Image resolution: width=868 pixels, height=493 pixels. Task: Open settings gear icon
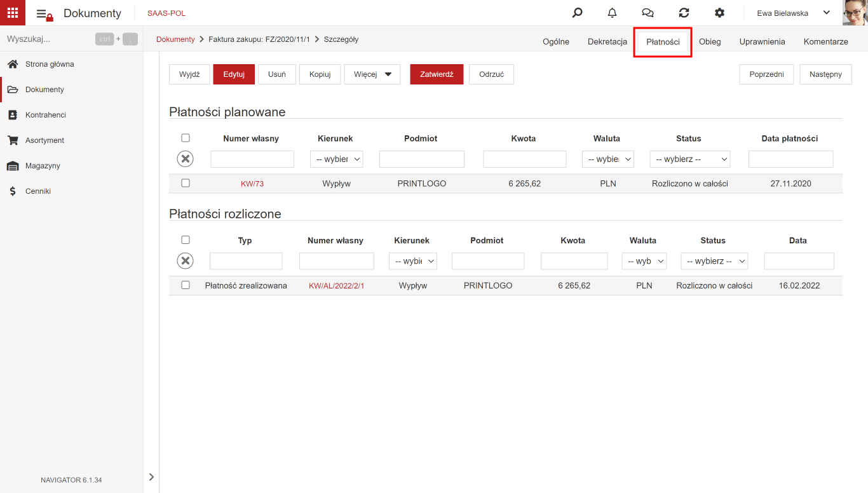[x=719, y=13]
